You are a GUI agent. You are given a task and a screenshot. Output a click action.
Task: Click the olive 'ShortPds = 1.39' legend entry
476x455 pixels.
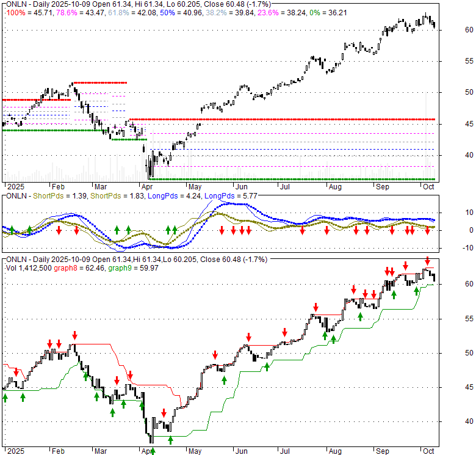click(60, 196)
